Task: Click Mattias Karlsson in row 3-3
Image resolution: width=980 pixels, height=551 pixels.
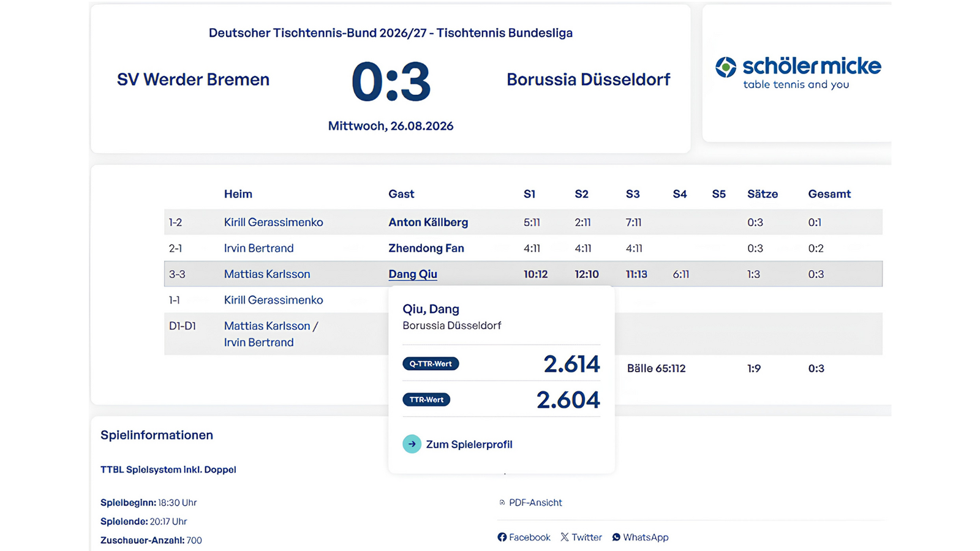Action: (x=267, y=274)
